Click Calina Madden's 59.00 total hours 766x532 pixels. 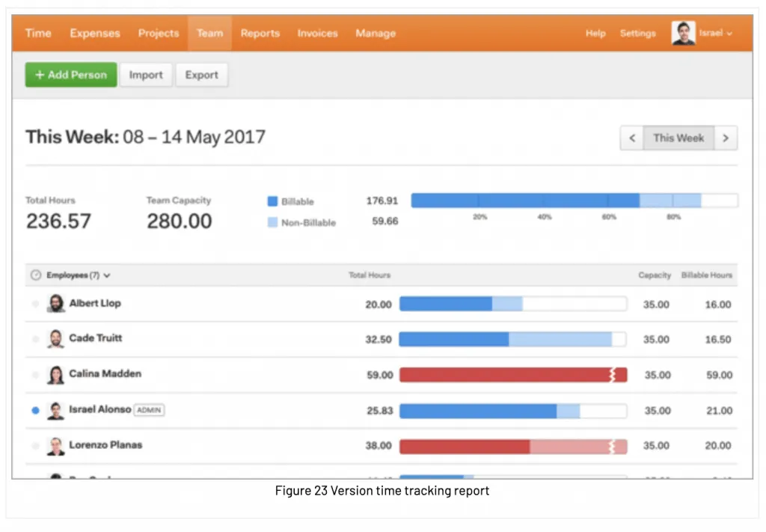tap(379, 375)
